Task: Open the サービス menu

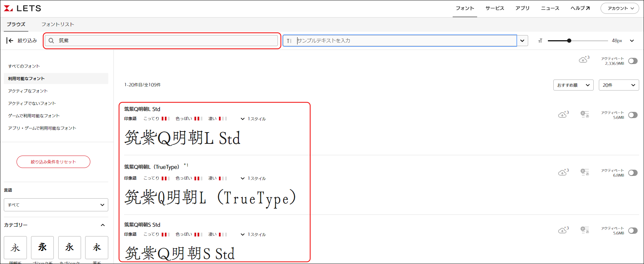Action: click(x=495, y=8)
